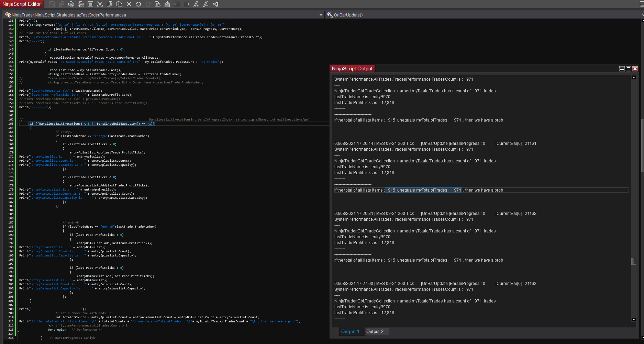This screenshot has height=344, width=644.
Task: Click the Save All icon
Action: (62, 4)
